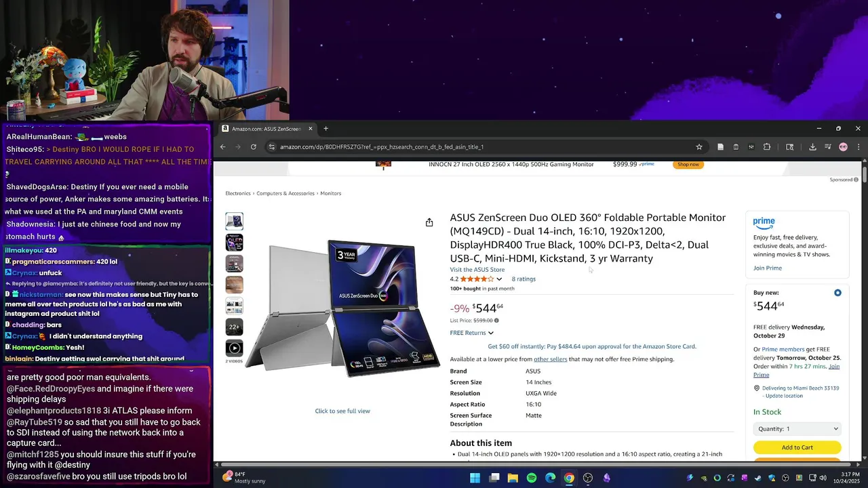Viewport: 868px width, 488px height.
Task: Select the OLED product thumbnail
Action: point(234,242)
